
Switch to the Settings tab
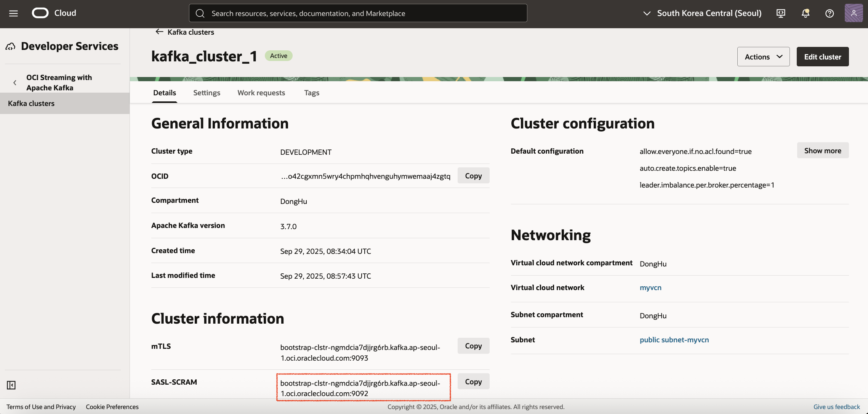click(207, 93)
